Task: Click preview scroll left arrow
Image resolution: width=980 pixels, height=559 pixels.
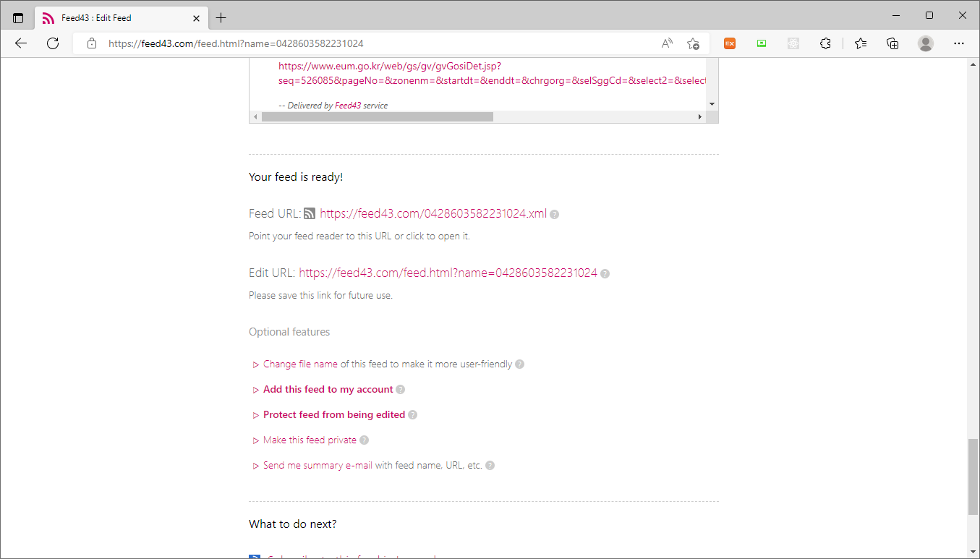Action: [255, 116]
